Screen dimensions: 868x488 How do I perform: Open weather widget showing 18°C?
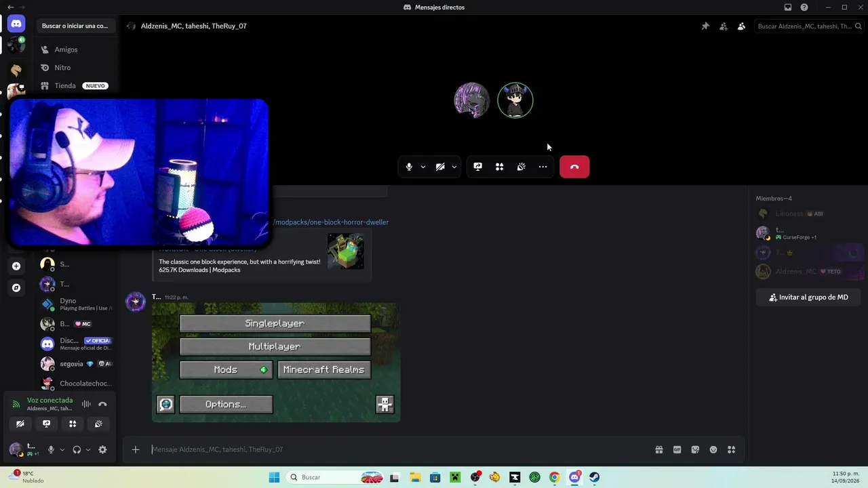[x=27, y=477]
